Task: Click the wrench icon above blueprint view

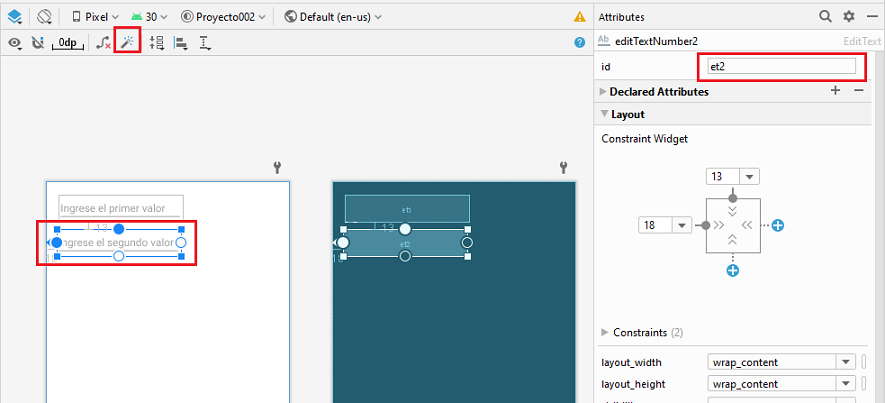Action: (x=563, y=167)
